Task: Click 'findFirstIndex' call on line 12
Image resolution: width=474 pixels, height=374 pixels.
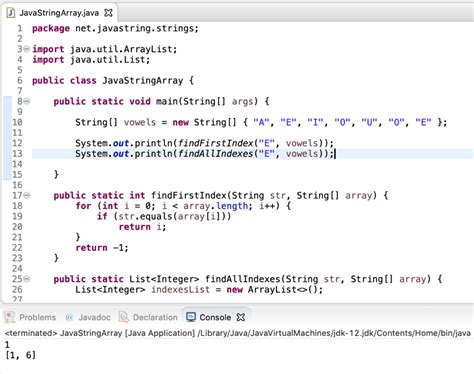Action: 215,143
